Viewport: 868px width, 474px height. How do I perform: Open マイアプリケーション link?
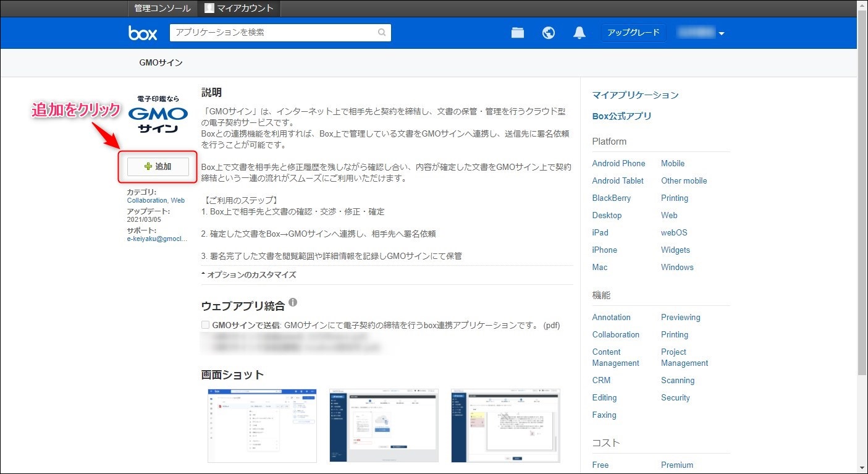click(635, 95)
